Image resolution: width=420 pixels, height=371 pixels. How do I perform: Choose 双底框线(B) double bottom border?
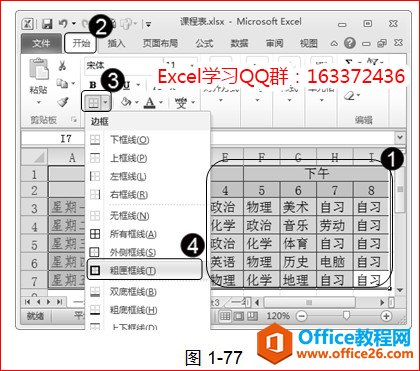point(148,292)
